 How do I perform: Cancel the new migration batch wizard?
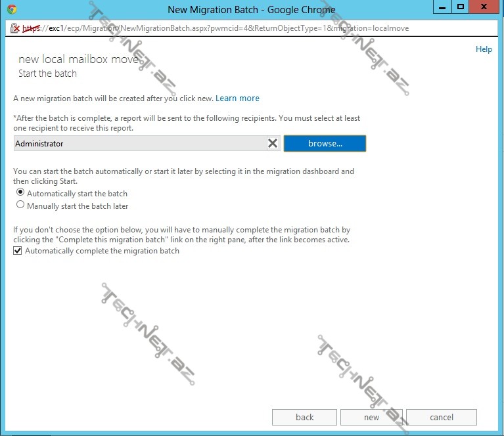click(441, 417)
